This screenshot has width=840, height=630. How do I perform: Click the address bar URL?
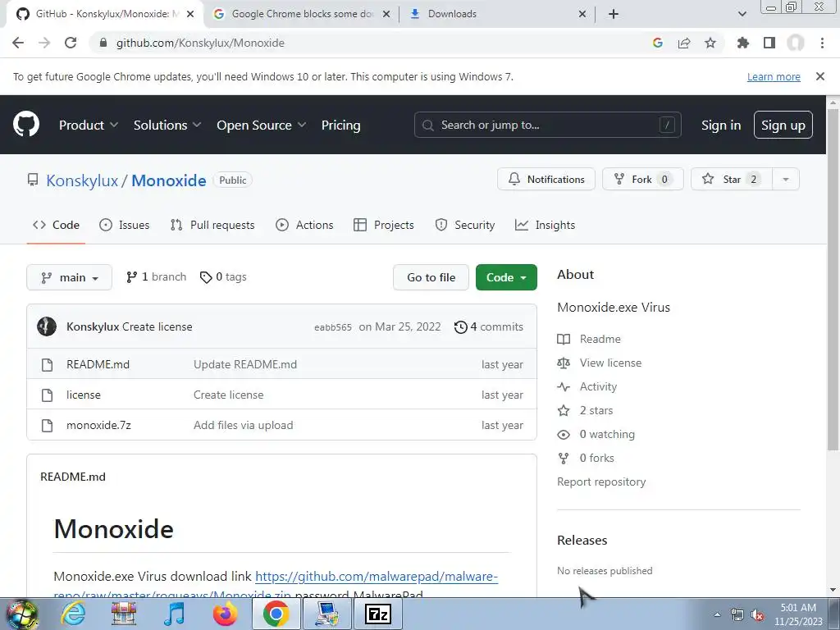tap(200, 43)
